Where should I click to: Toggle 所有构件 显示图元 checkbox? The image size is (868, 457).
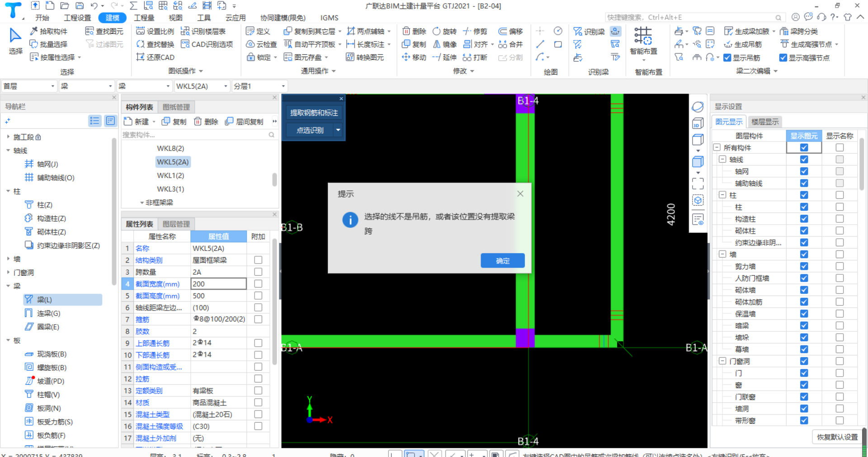coord(804,147)
